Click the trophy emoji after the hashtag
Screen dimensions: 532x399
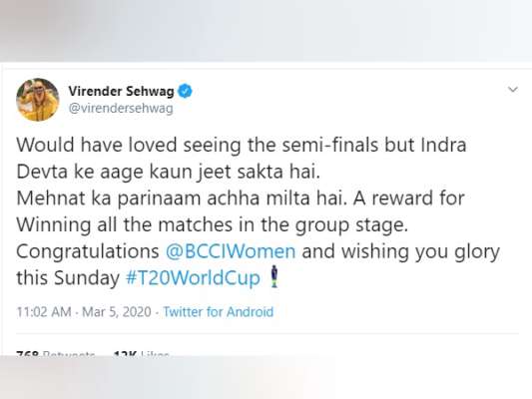274,277
